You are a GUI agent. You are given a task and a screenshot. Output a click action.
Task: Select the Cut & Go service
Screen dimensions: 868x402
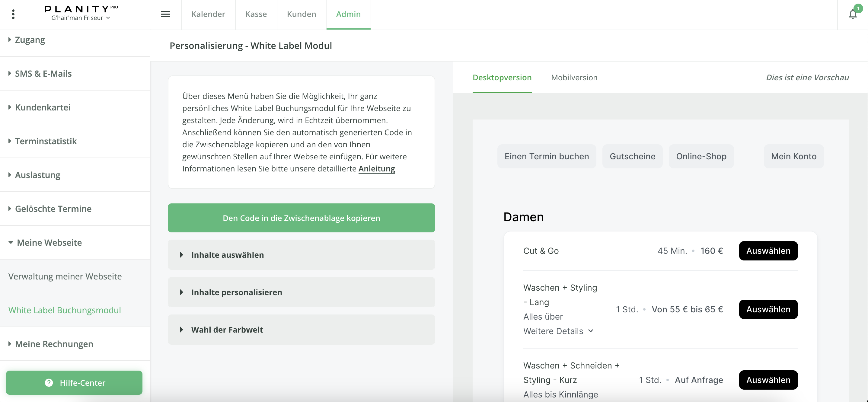point(768,251)
